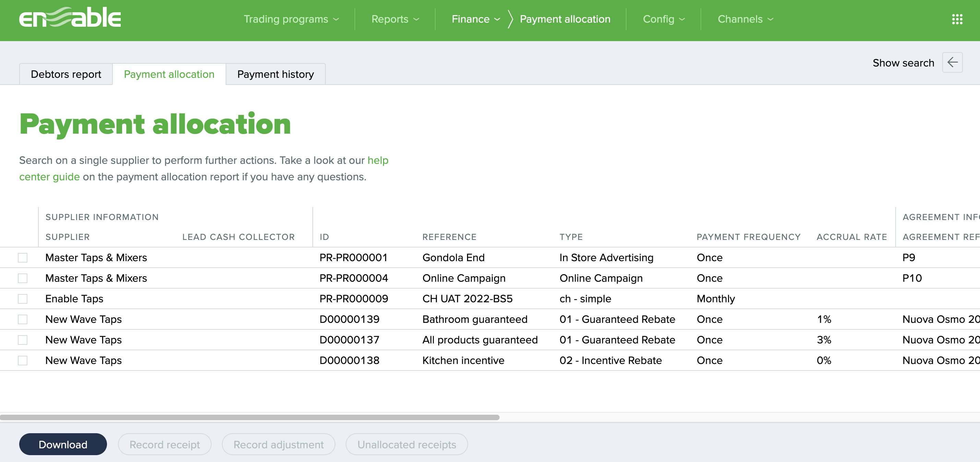Switch to the Debtors report tab
This screenshot has width=980, height=462.
point(65,74)
